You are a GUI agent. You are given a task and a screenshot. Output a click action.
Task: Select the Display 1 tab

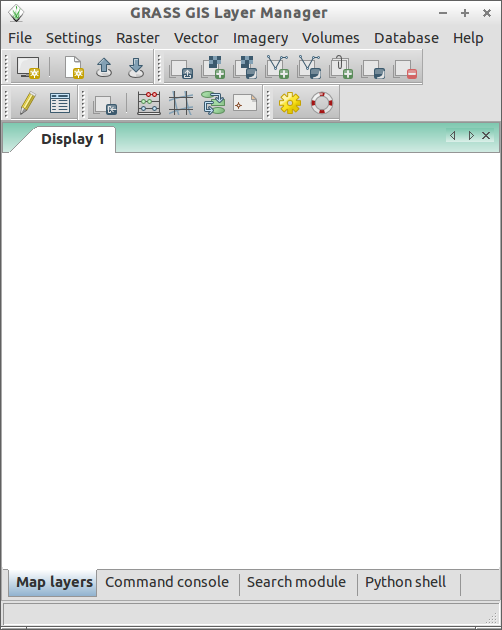[x=72, y=139]
